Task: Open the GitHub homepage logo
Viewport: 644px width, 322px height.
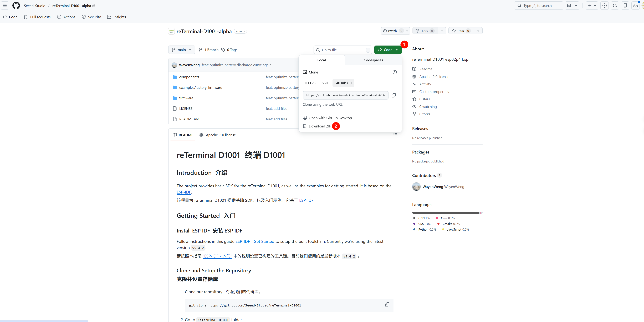Action: 16,6
